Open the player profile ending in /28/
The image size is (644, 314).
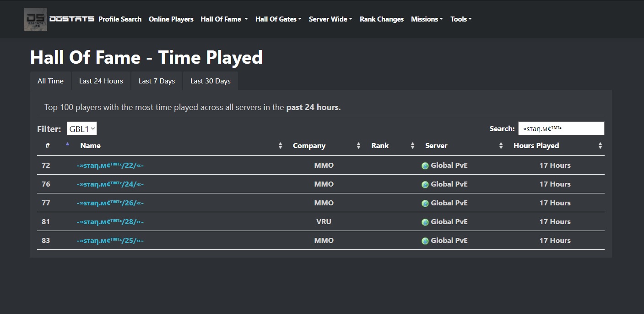(110, 222)
